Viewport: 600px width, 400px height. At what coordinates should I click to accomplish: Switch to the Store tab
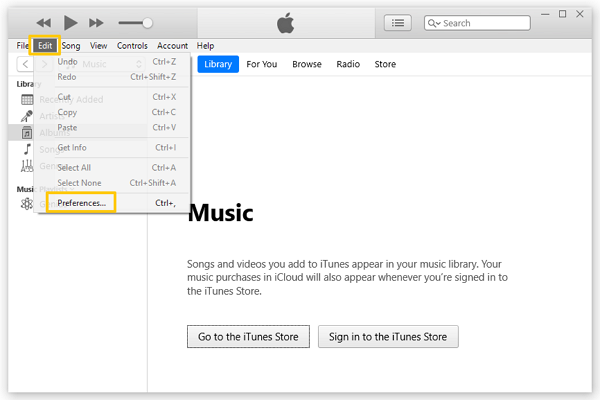click(385, 64)
